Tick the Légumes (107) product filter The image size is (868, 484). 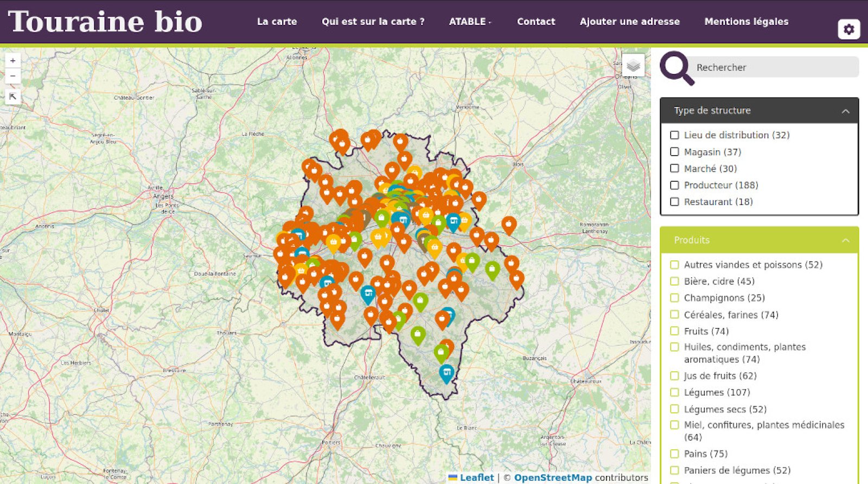click(x=674, y=392)
